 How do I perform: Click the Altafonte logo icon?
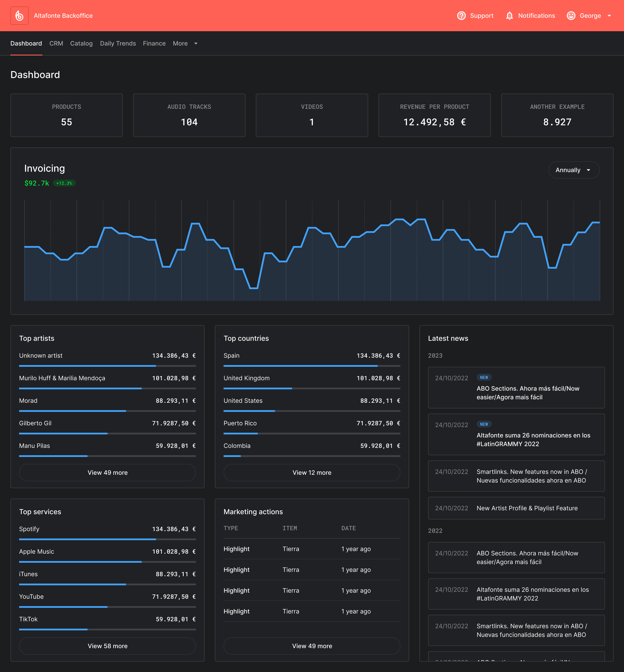click(x=19, y=16)
